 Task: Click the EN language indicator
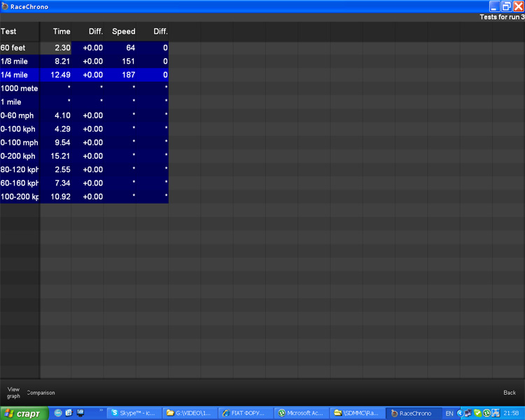(x=449, y=413)
